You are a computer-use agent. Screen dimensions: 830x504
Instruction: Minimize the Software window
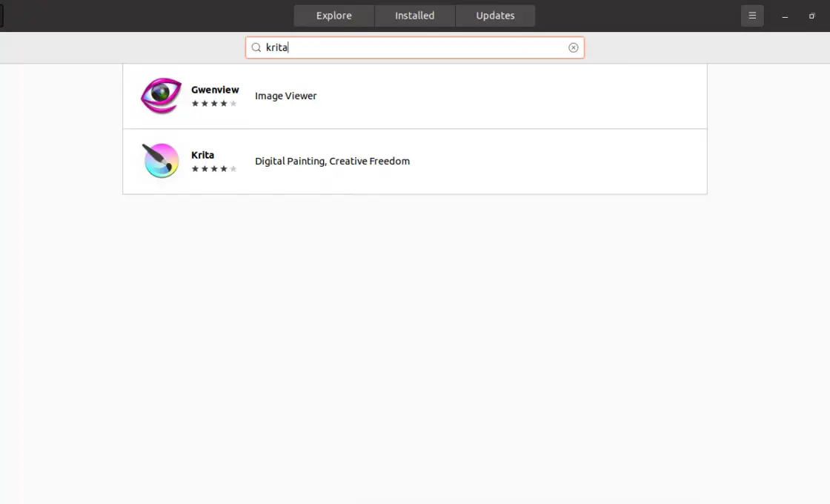click(x=785, y=16)
